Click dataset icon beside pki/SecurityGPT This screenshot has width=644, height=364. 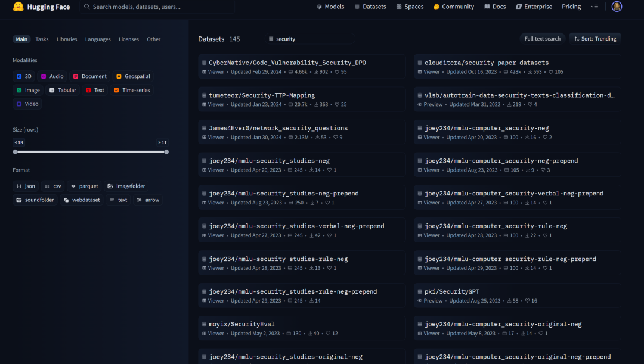[420, 292]
